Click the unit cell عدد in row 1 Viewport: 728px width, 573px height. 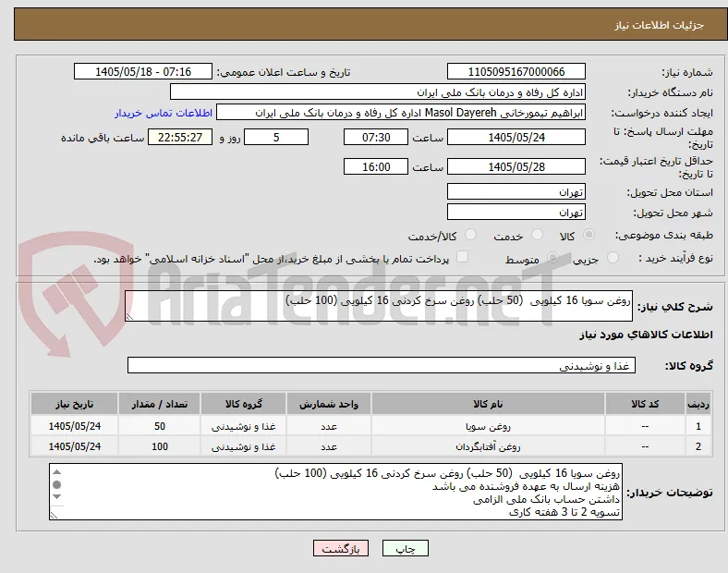pyautogui.click(x=329, y=426)
